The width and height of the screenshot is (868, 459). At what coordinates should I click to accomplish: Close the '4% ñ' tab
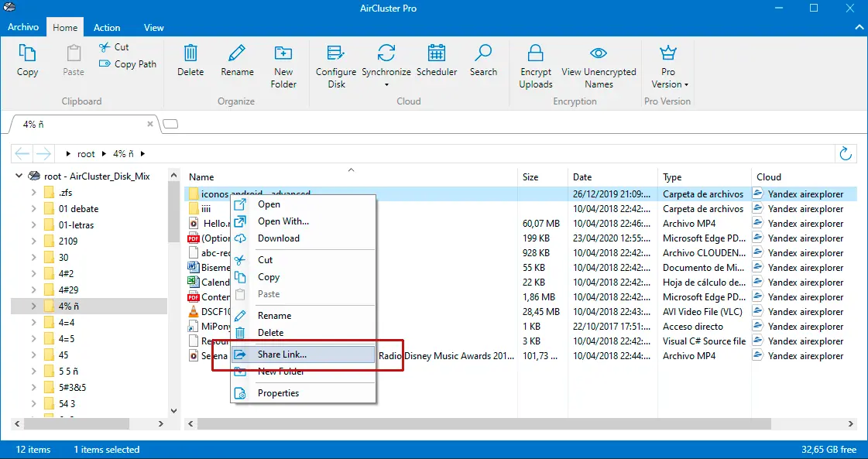click(150, 125)
